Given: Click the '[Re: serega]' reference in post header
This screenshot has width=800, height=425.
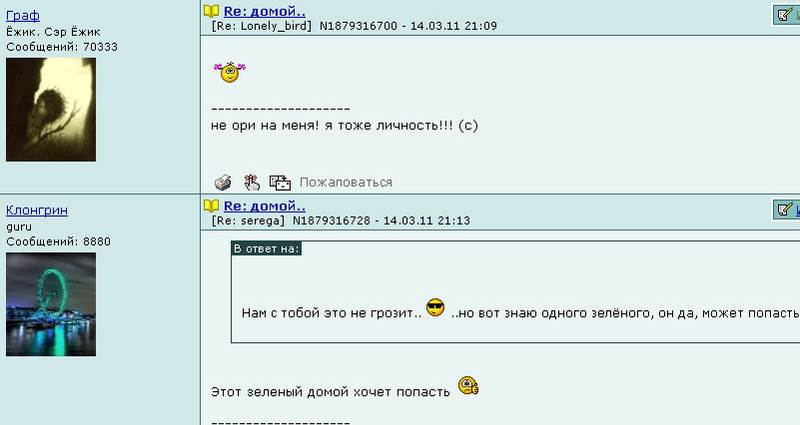Looking at the screenshot, I should coord(248,221).
